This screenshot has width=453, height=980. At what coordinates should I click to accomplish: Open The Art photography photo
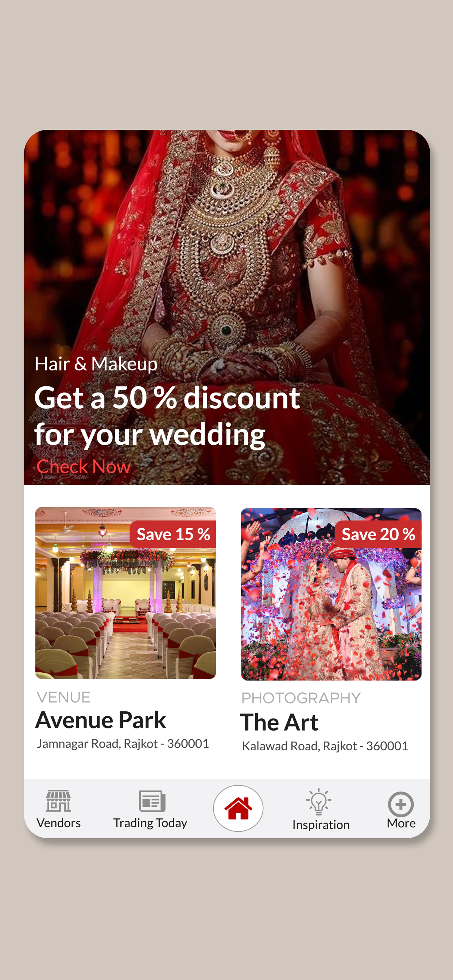pyautogui.click(x=331, y=594)
